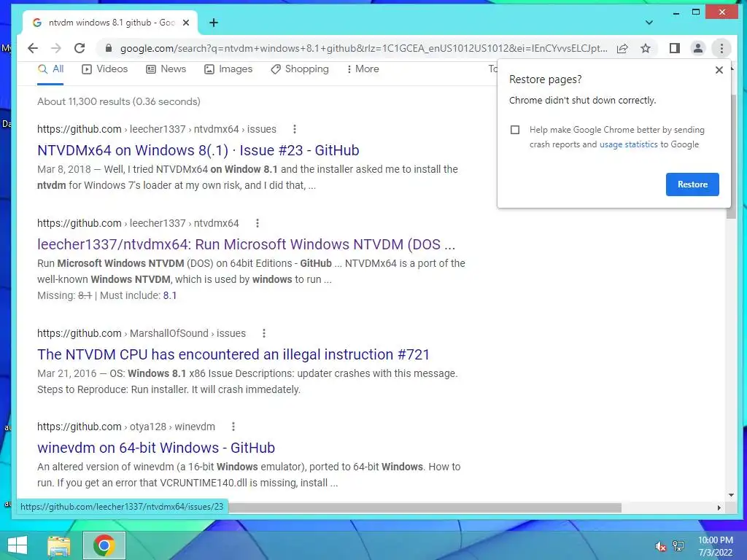Bookmark this page with the star icon
Image resolution: width=747 pixels, height=560 pixels.
646,48
